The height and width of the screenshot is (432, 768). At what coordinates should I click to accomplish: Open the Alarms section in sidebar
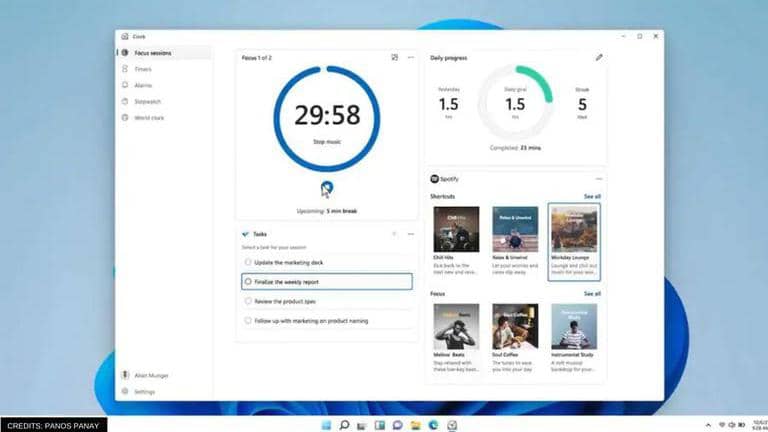point(143,85)
